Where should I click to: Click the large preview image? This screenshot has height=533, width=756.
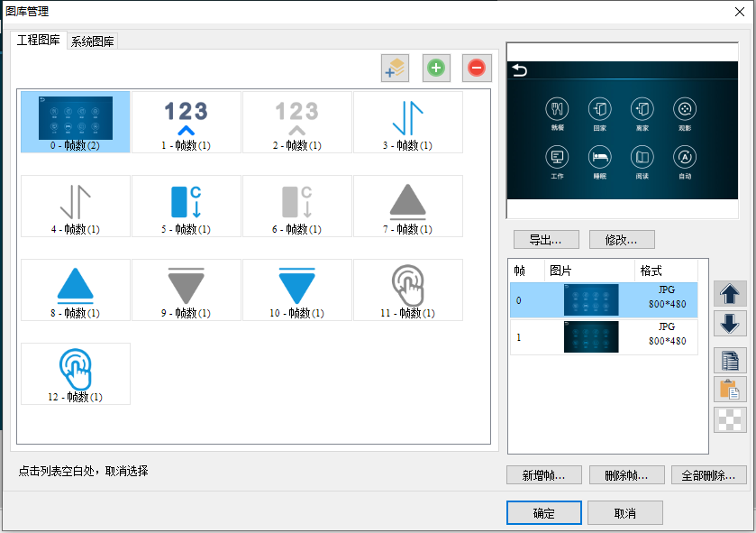623,130
